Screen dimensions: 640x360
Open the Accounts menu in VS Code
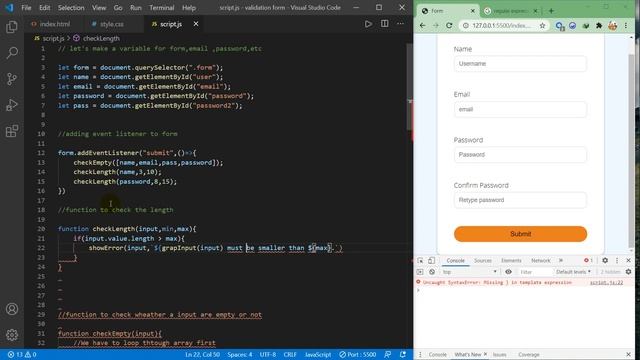(x=12, y=309)
